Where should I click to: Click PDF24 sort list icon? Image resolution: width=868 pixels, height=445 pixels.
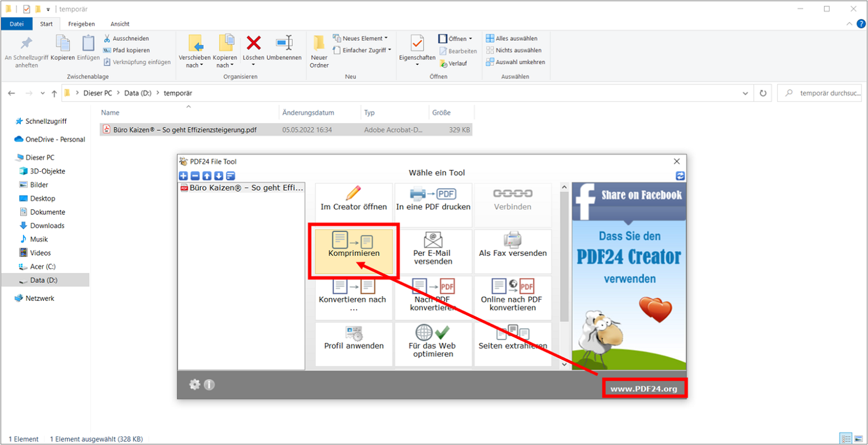[x=230, y=176]
